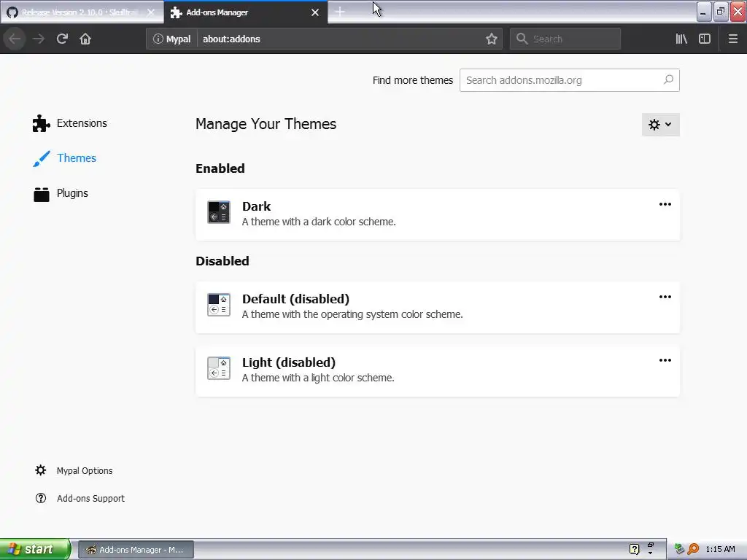Click the Manage Your Themes heading
The height and width of the screenshot is (560, 747).
[x=266, y=124]
